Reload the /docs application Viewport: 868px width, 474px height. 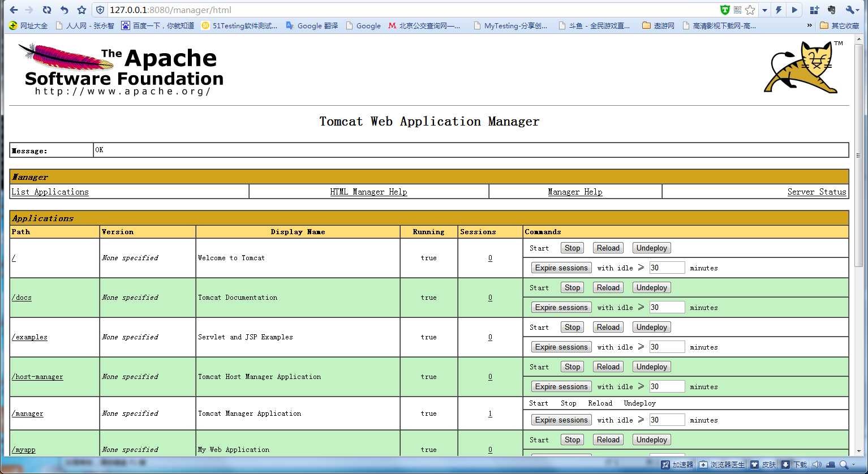[608, 287]
